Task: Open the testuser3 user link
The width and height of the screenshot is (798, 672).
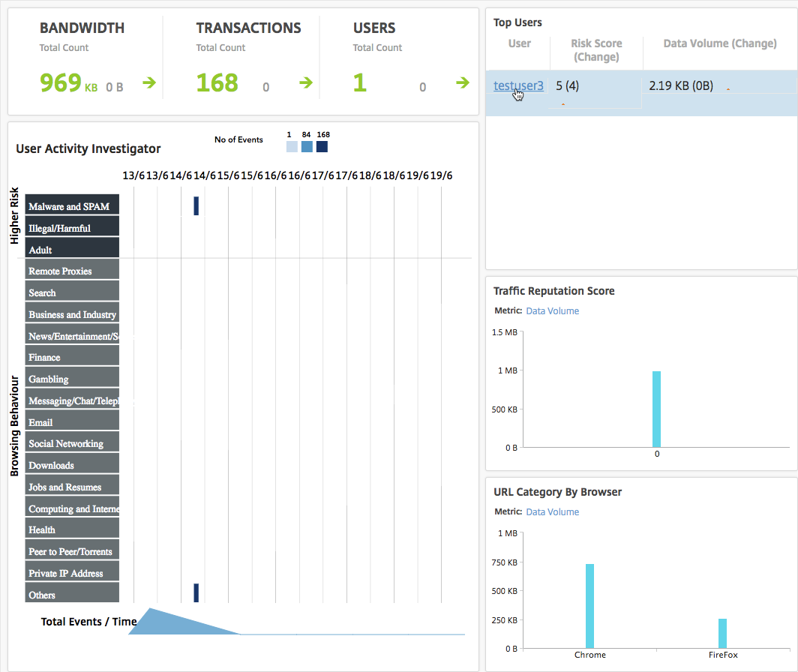Action: click(x=518, y=85)
